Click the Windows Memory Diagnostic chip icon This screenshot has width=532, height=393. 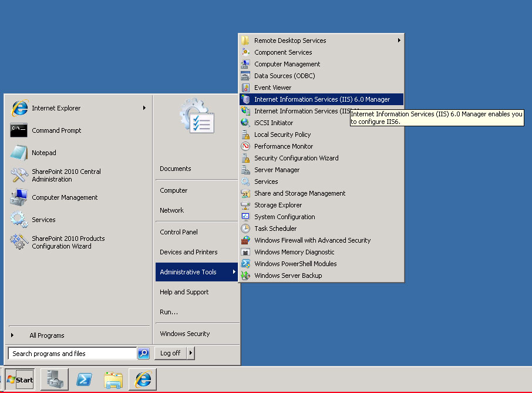tap(245, 252)
